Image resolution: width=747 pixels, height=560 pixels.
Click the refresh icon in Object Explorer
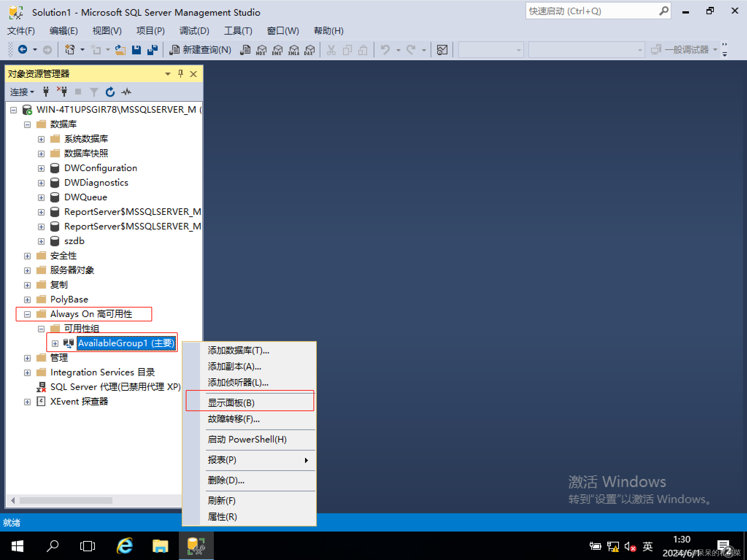pos(110,92)
